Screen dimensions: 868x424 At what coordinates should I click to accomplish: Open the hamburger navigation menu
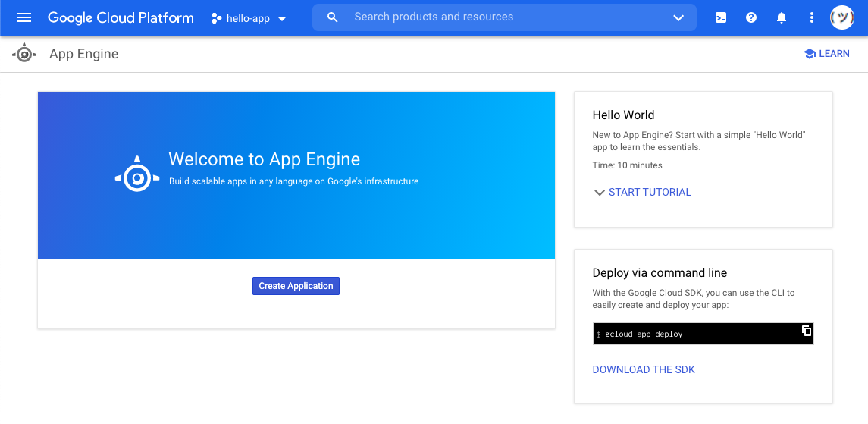click(x=24, y=17)
